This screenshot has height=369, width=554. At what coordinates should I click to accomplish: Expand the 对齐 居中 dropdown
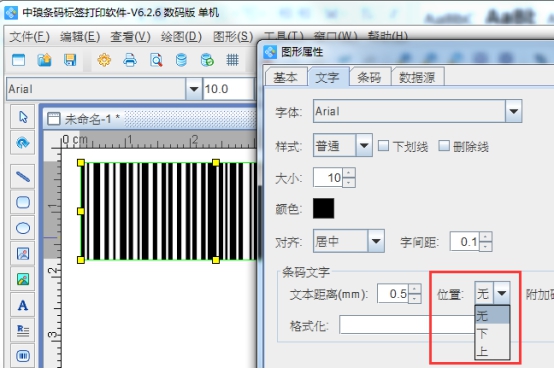[x=376, y=241]
